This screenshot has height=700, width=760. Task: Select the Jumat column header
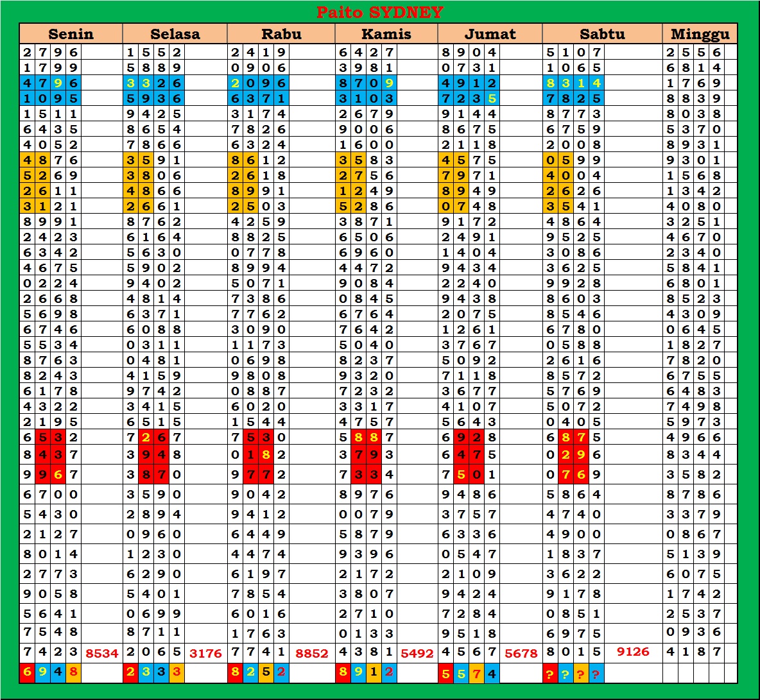tap(490, 34)
